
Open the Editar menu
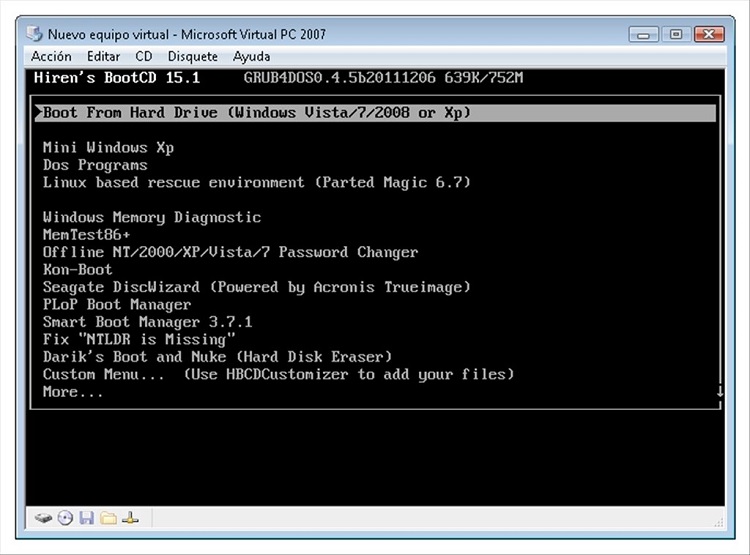coord(104,56)
